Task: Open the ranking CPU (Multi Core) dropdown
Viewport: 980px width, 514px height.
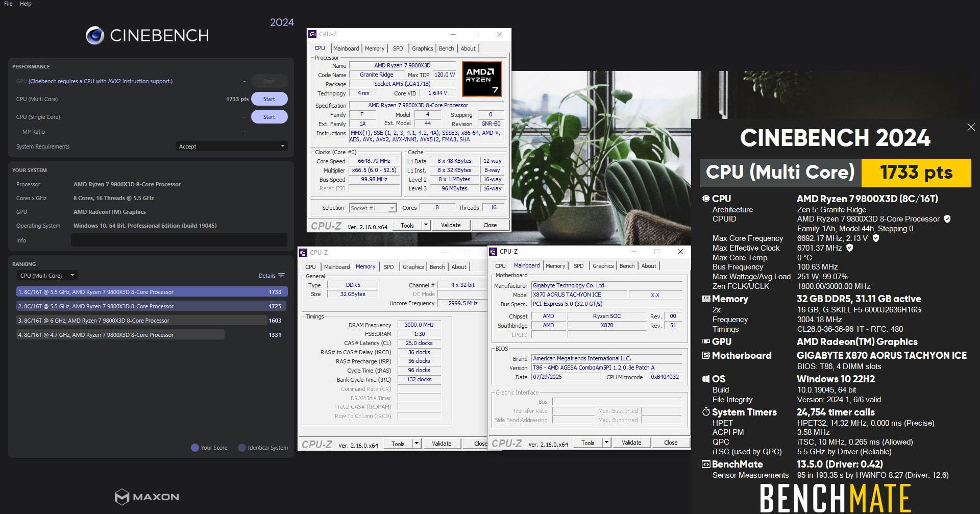Action: click(46, 276)
